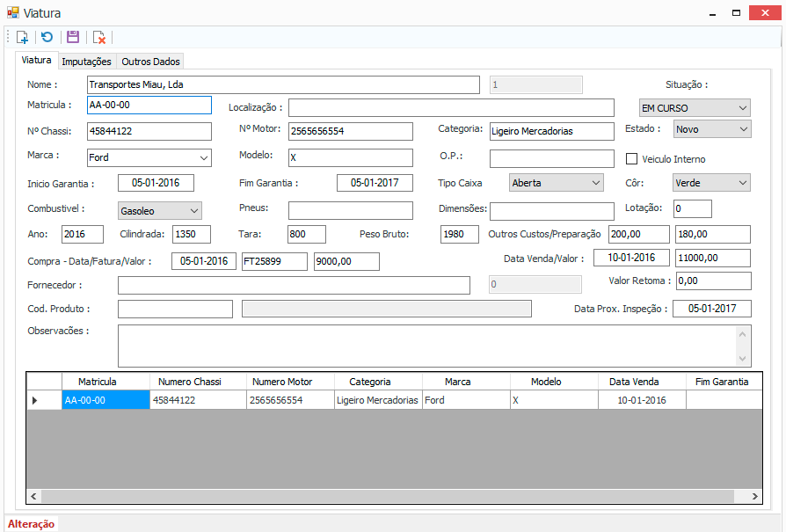This screenshot has width=786, height=532.
Task: Click the grid's scroll right arrow
Action: point(755,497)
